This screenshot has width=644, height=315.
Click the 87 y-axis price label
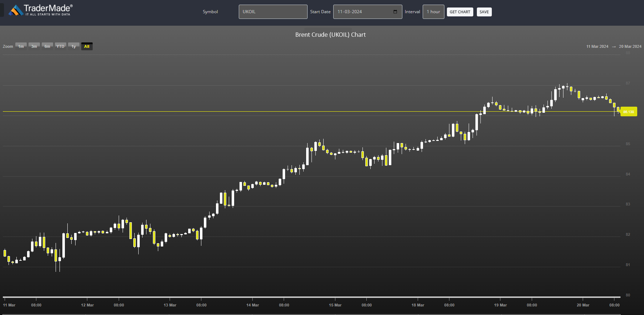coord(628,83)
